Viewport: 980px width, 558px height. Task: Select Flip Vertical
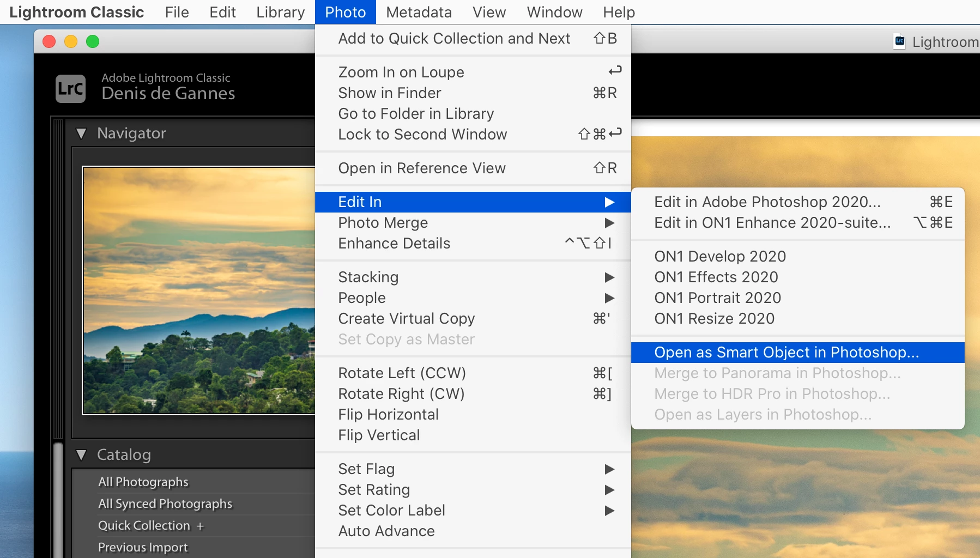point(473,435)
